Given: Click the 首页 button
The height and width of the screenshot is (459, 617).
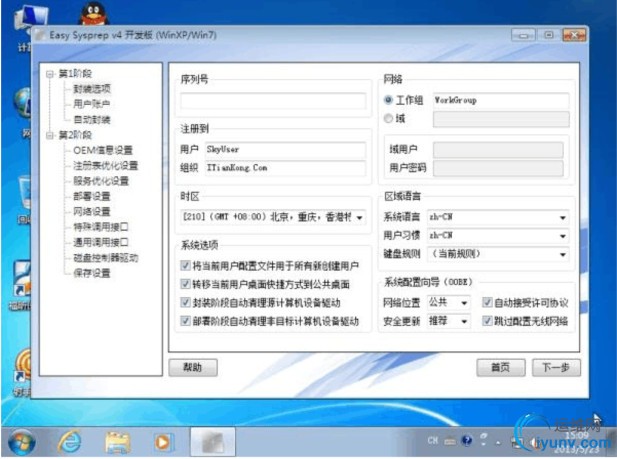Looking at the screenshot, I should pos(501,367).
